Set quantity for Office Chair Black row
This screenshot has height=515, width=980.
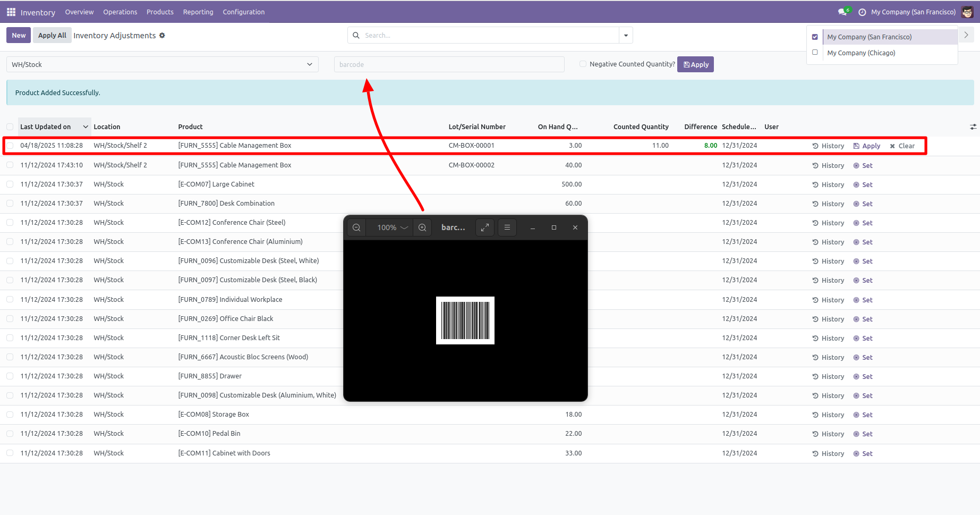(x=863, y=319)
